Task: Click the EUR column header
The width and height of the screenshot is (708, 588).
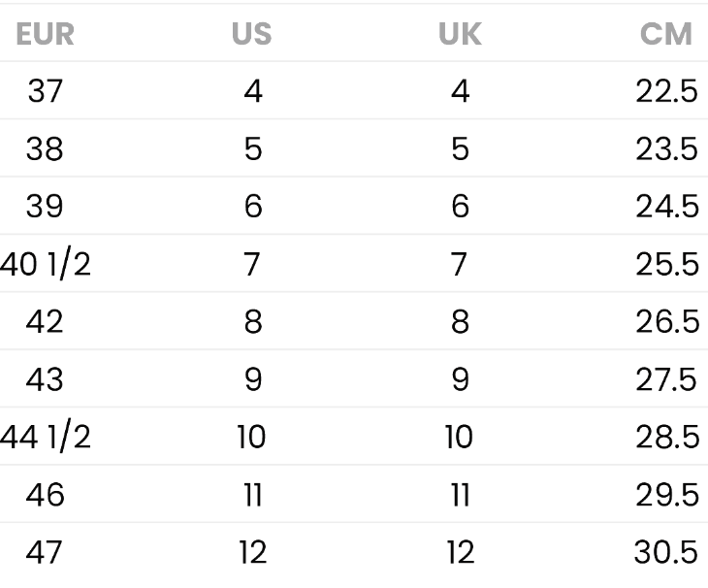Action: (46, 34)
